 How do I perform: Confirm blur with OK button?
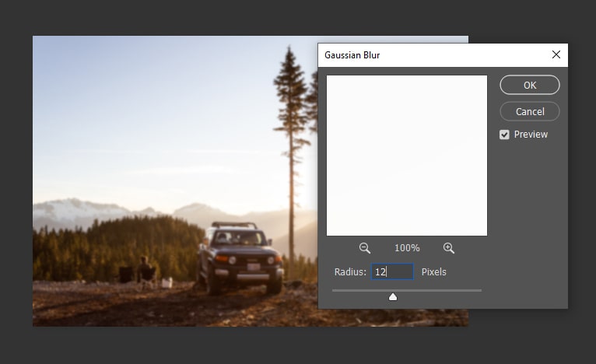click(x=530, y=85)
